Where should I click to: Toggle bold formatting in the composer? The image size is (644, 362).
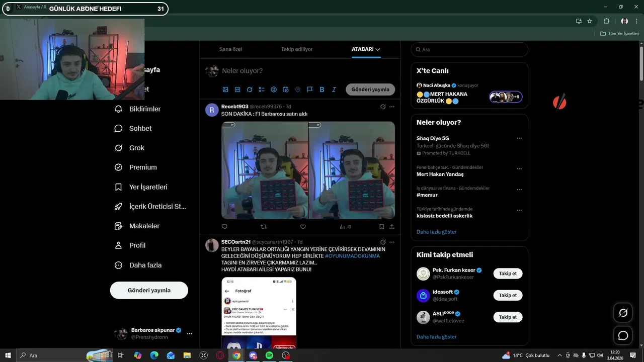[x=322, y=89]
